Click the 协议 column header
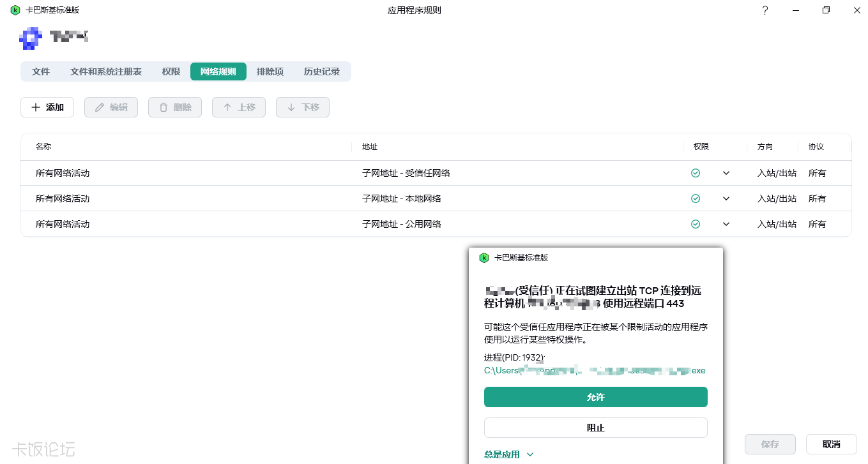 coord(816,147)
